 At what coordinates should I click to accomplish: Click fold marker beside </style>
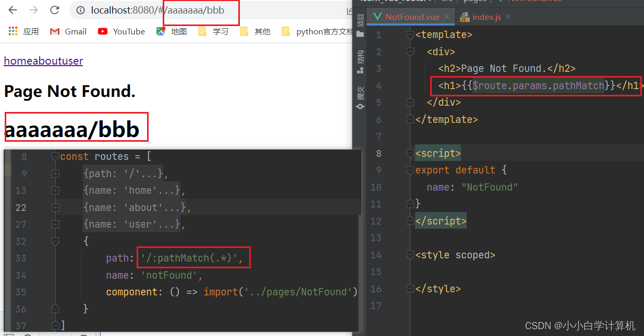click(410, 289)
